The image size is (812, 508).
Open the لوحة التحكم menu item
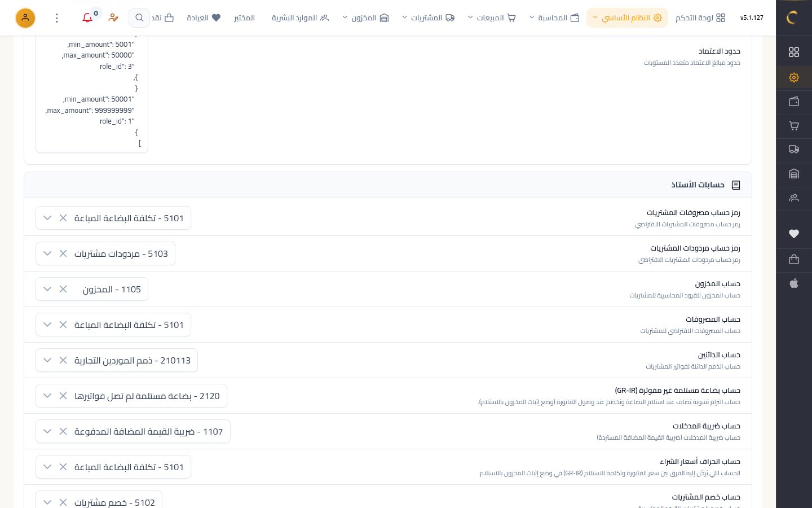(700, 18)
